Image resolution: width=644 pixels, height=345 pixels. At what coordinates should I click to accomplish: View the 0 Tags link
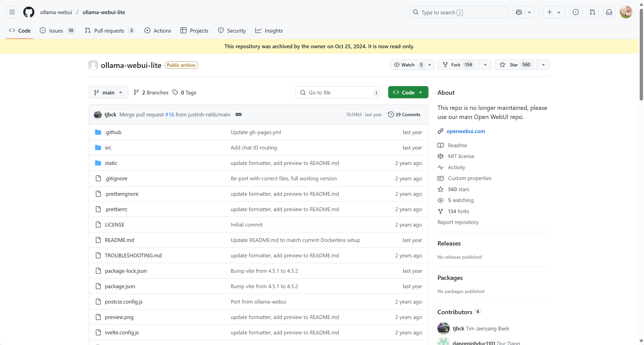[x=184, y=92]
